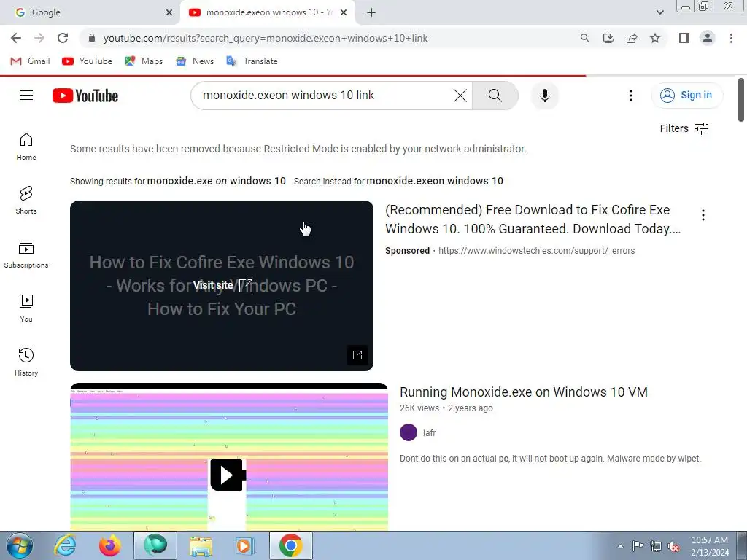Click Visit site on the sponsored ad
747x560 pixels.
[x=222, y=285]
